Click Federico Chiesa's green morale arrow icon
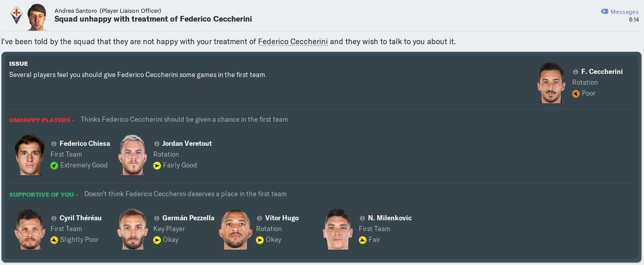Image resolution: width=644 pixels, height=265 pixels. tap(54, 165)
